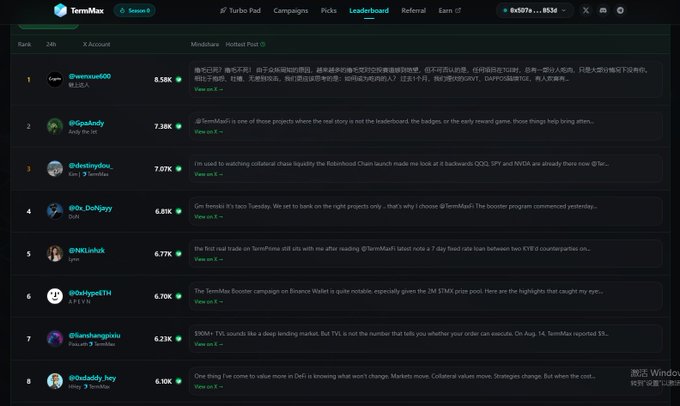Click green dot beside 6.77K mindshare
680x406 pixels.
179,254
